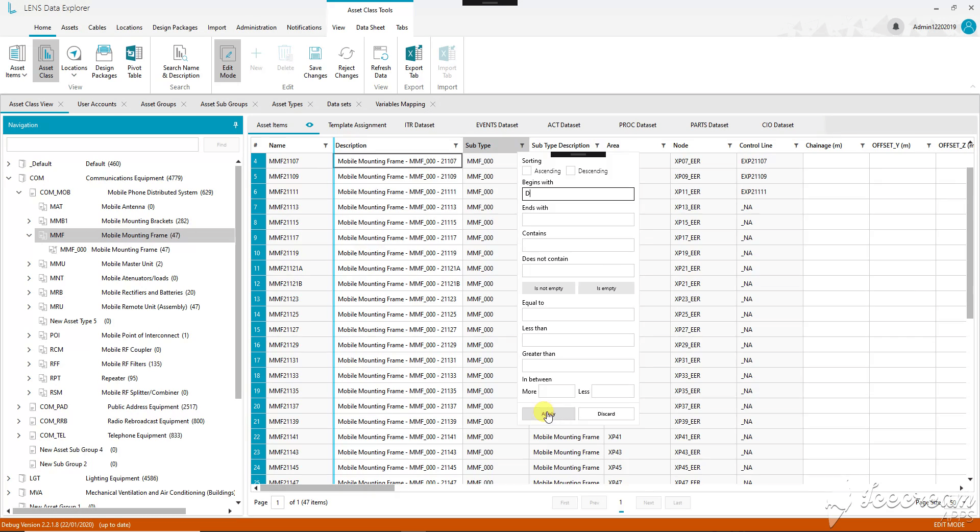Open the Design Packages menu
This screenshot has width=980, height=532.
175,28
